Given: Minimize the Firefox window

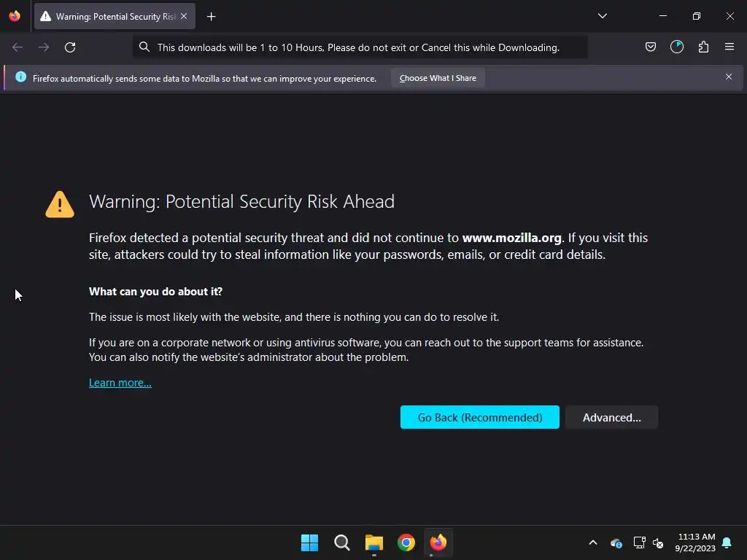Looking at the screenshot, I should pyautogui.click(x=663, y=16).
